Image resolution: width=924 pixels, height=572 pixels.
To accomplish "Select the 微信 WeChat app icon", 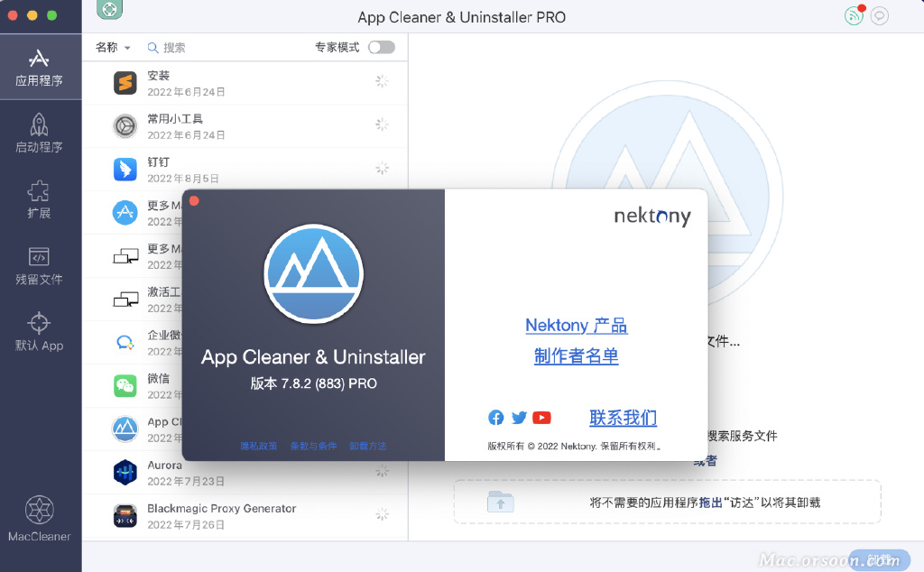I will click(x=125, y=385).
